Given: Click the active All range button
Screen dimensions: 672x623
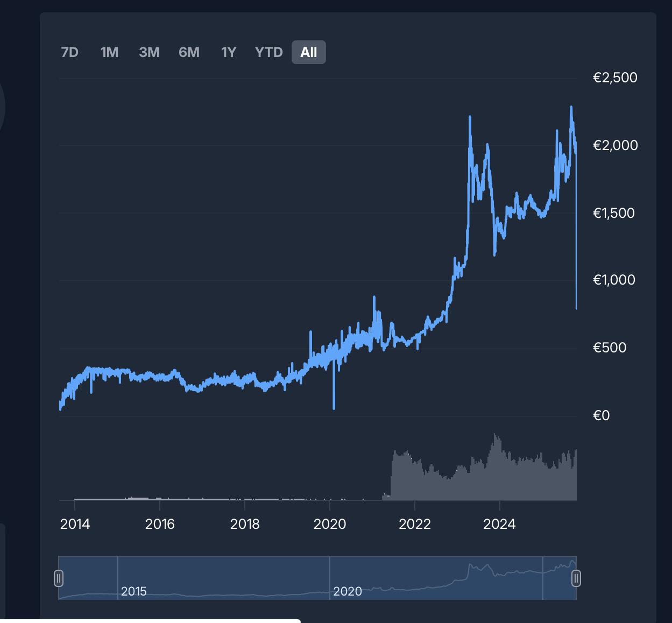Looking at the screenshot, I should (309, 52).
